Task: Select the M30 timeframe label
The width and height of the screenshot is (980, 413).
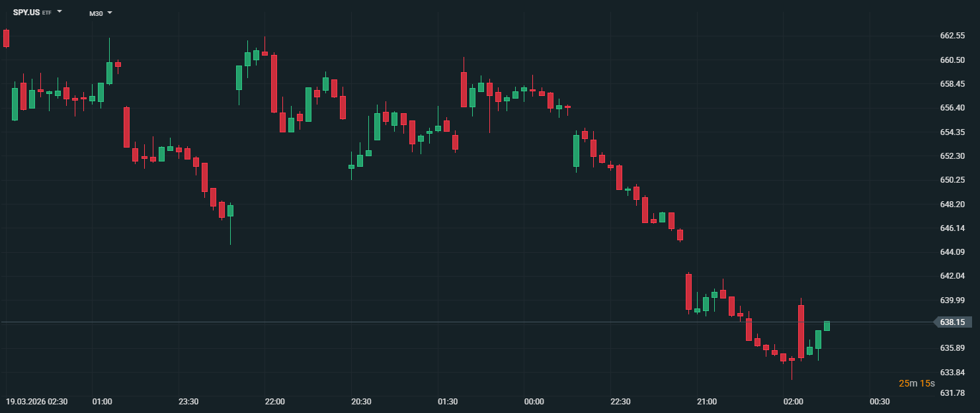Action: click(96, 13)
